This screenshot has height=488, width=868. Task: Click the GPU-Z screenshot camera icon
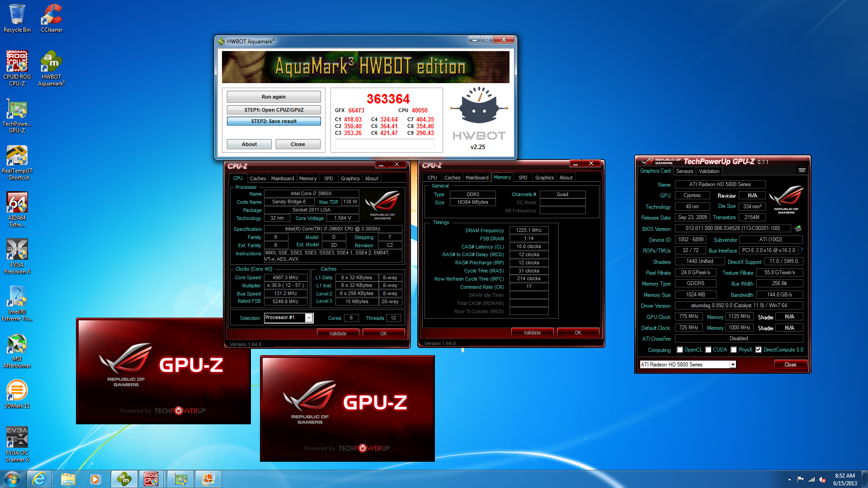(x=802, y=170)
